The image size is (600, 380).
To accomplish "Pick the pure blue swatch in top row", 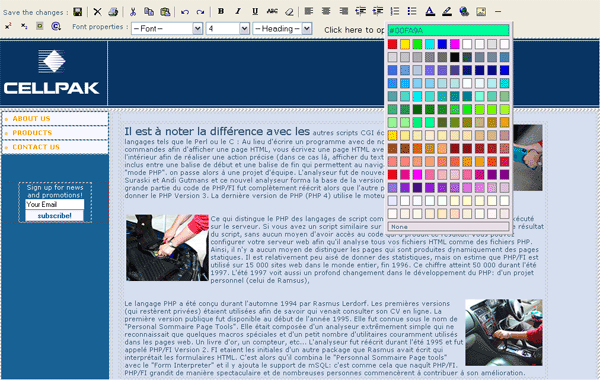I will click(442, 44).
